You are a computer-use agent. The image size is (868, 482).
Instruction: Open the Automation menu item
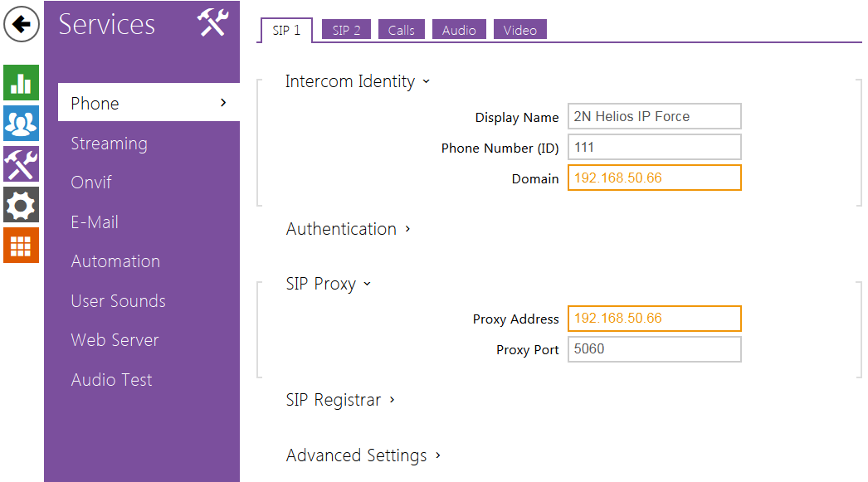pyautogui.click(x=115, y=261)
